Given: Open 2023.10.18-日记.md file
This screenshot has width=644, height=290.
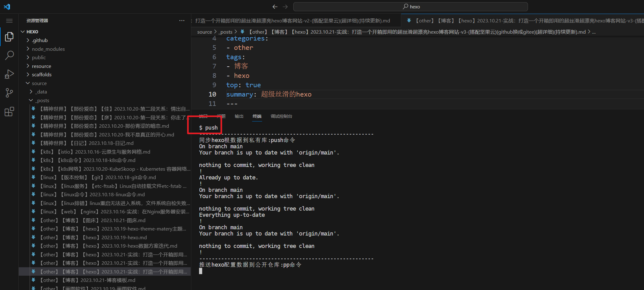Looking at the screenshot, I should (x=105, y=143).
